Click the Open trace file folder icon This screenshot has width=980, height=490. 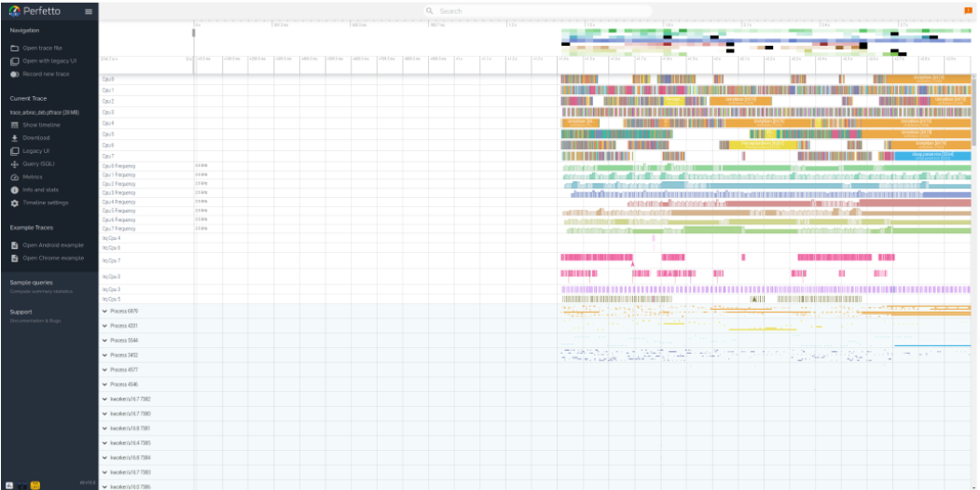point(15,48)
